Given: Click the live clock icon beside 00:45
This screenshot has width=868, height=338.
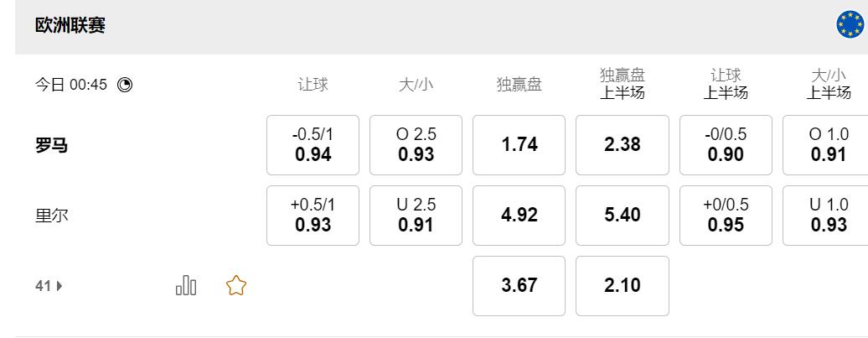Looking at the screenshot, I should coord(125,85).
